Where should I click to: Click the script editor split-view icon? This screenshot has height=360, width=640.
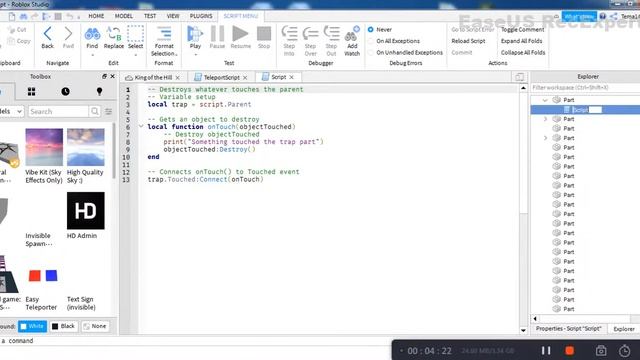519,77
